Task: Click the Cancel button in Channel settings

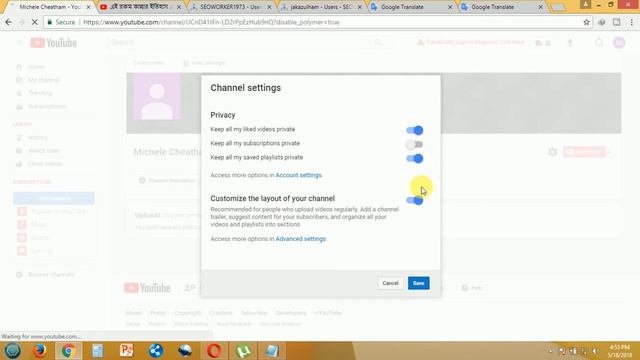Action: click(x=390, y=283)
